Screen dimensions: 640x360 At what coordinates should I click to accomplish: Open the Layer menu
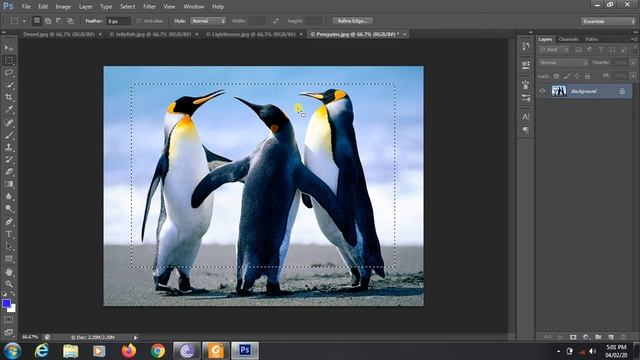point(85,7)
